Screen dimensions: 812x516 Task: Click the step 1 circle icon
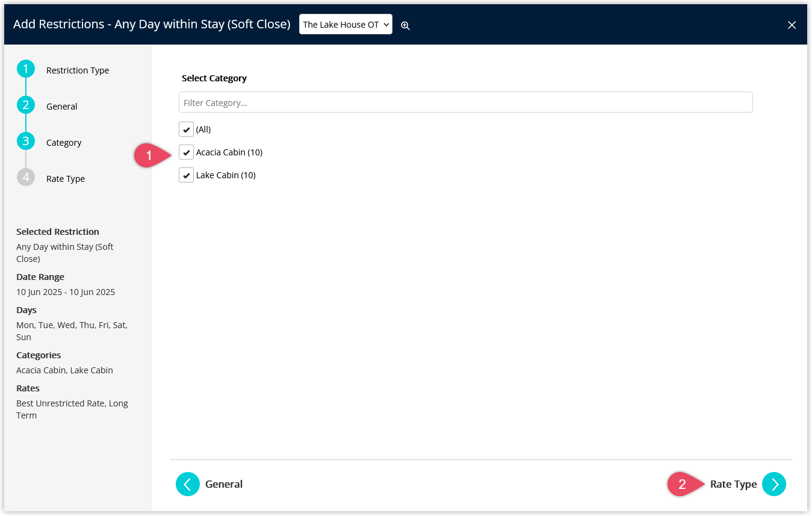coord(26,69)
